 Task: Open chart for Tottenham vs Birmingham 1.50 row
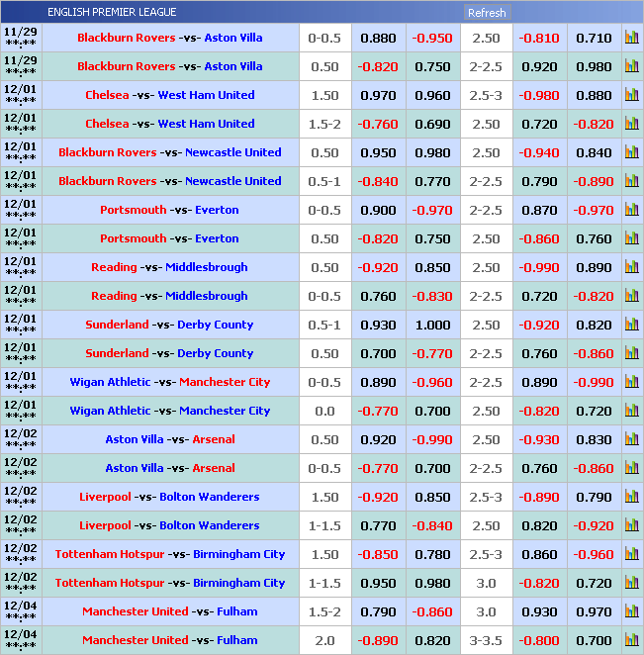(x=631, y=555)
